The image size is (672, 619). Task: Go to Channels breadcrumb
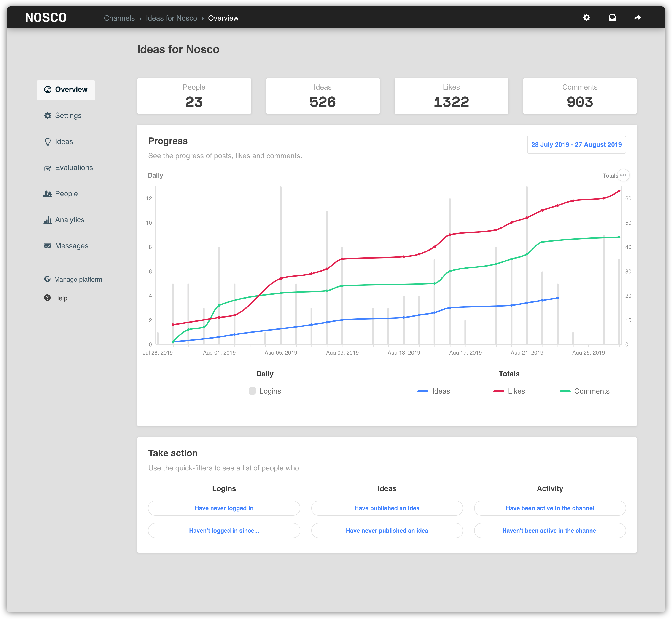point(119,18)
